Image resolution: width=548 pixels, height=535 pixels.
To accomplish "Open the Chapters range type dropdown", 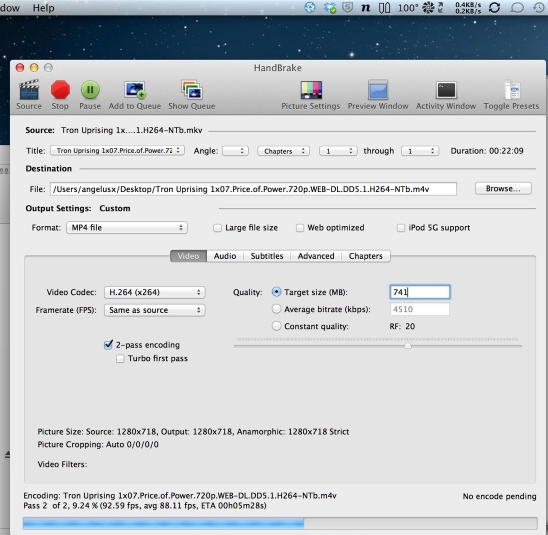I will tap(283, 151).
